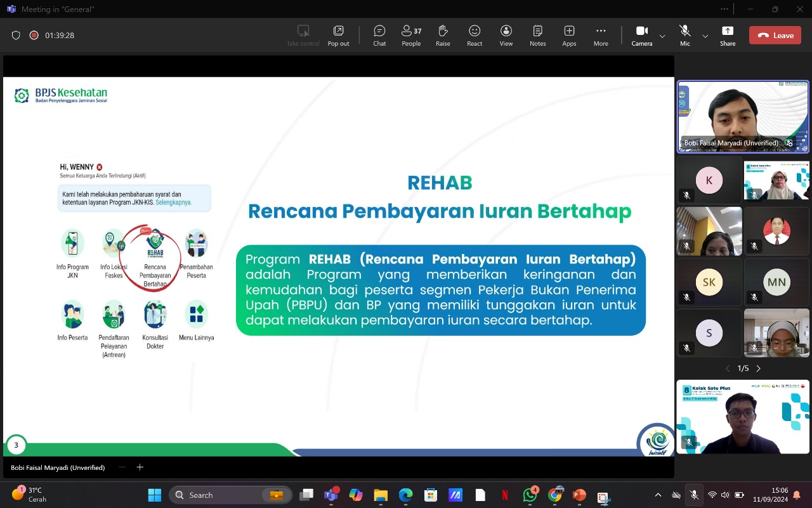Open PowerPoint from the taskbar
Screen dimensions: 812x508
coord(579,495)
